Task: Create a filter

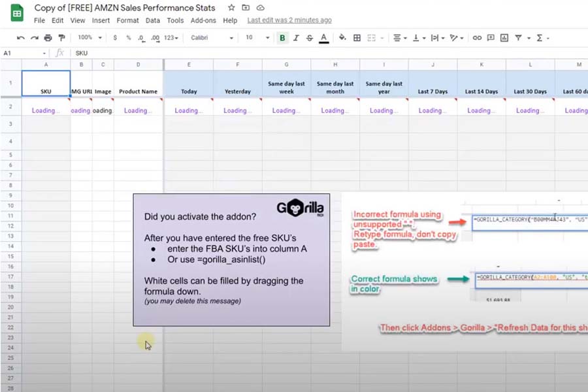Action: coord(518,38)
